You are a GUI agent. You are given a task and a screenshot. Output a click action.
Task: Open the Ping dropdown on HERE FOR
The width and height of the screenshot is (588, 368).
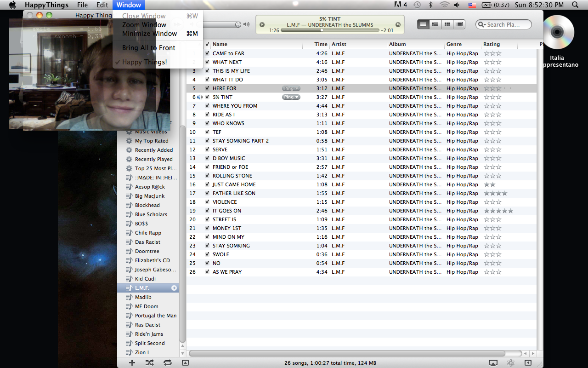[291, 88]
